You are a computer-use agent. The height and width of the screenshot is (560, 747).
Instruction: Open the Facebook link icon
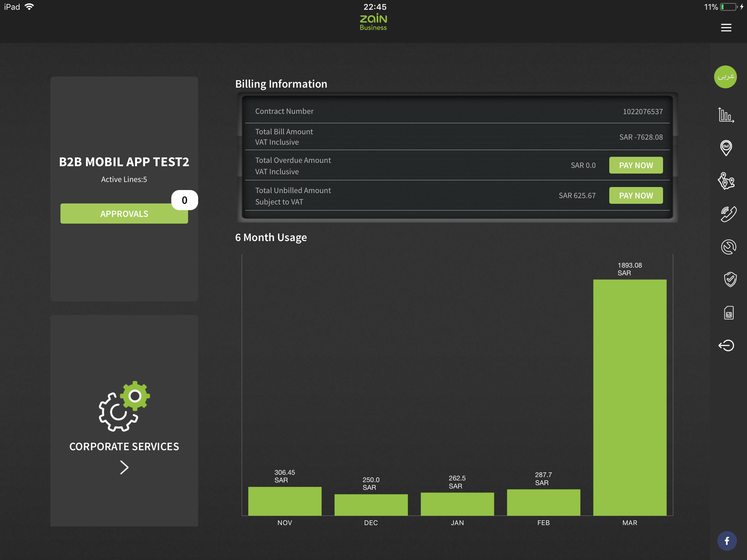727,541
